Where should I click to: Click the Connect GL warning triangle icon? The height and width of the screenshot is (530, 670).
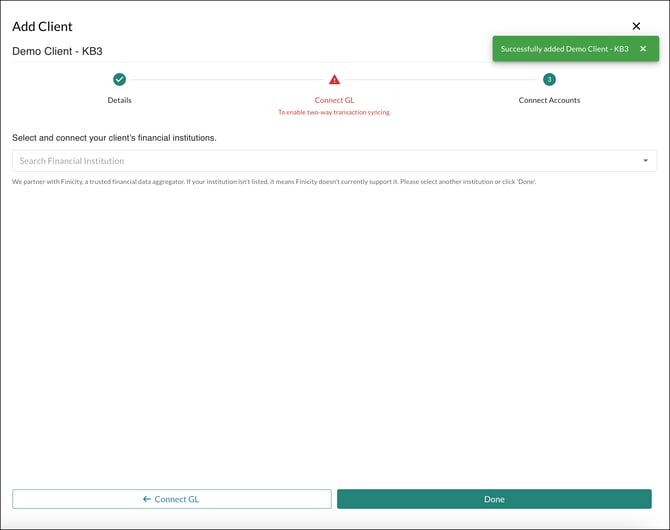coord(335,80)
